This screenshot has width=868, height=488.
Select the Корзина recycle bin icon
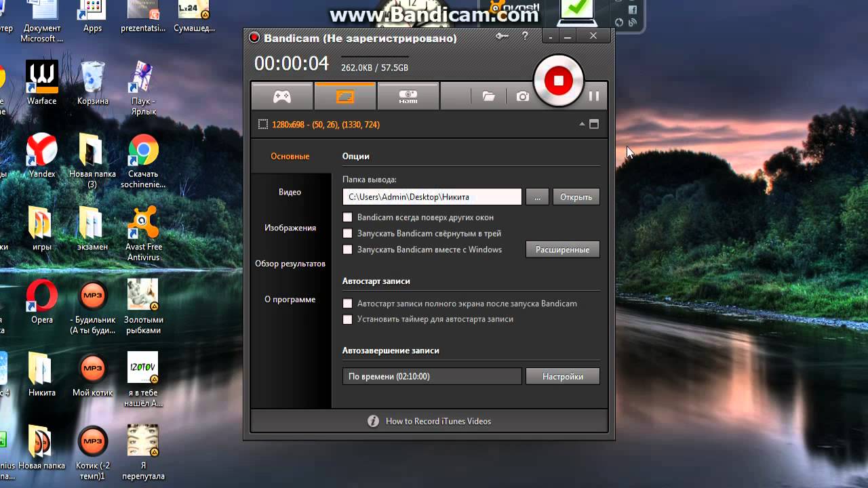93,83
